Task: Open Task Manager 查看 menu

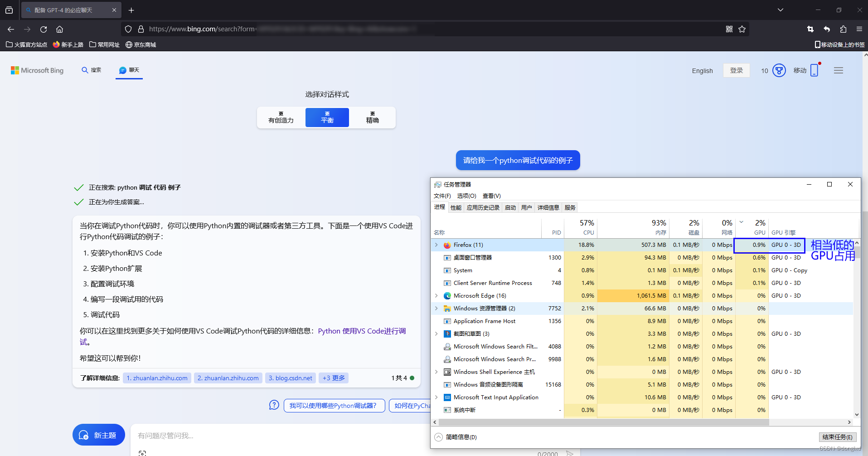Action: point(492,196)
